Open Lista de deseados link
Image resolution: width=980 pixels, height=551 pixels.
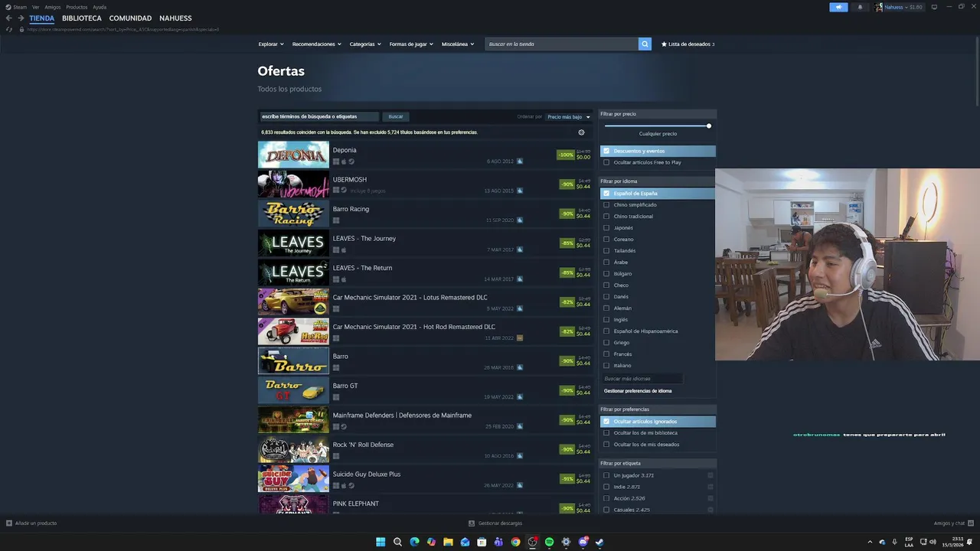pyautogui.click(x=688, y=44)
